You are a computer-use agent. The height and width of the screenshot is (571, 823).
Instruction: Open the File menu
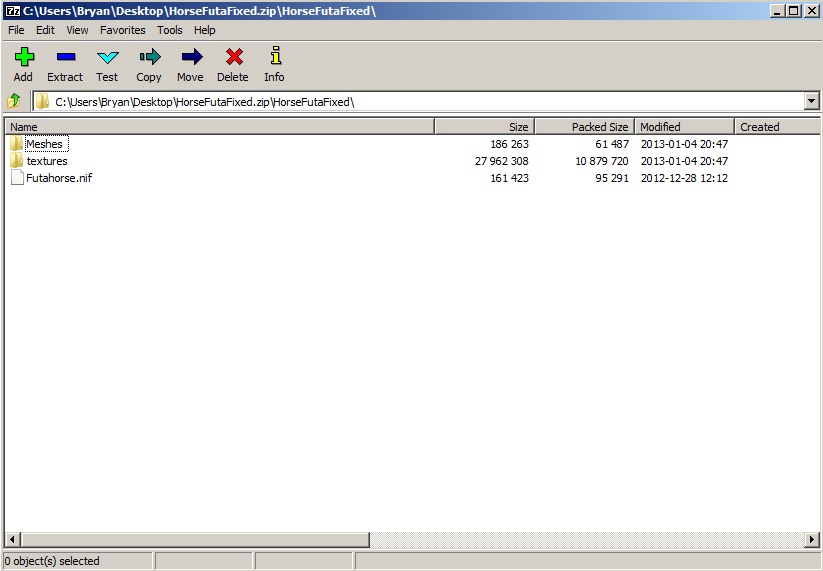coord(16,30)
